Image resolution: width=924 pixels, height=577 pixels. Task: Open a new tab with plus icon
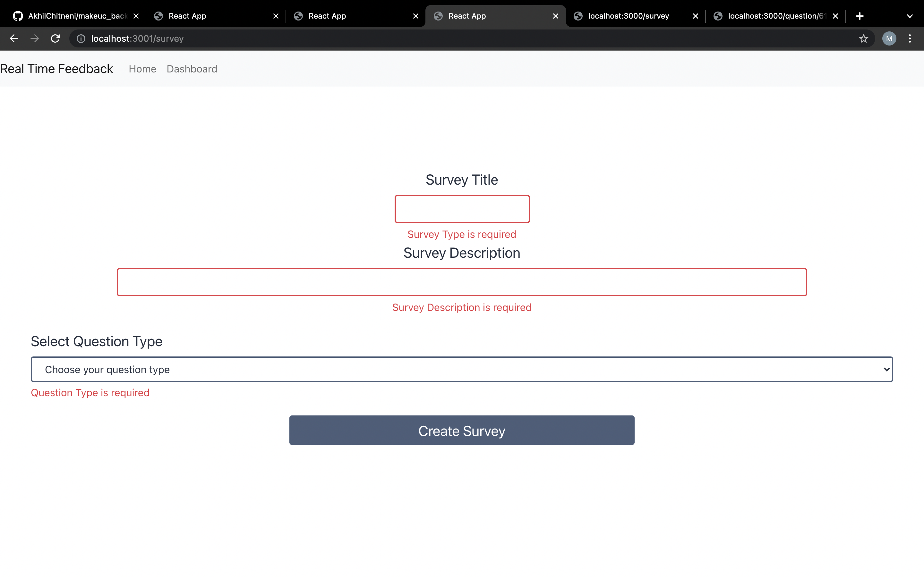click(860, 16)
